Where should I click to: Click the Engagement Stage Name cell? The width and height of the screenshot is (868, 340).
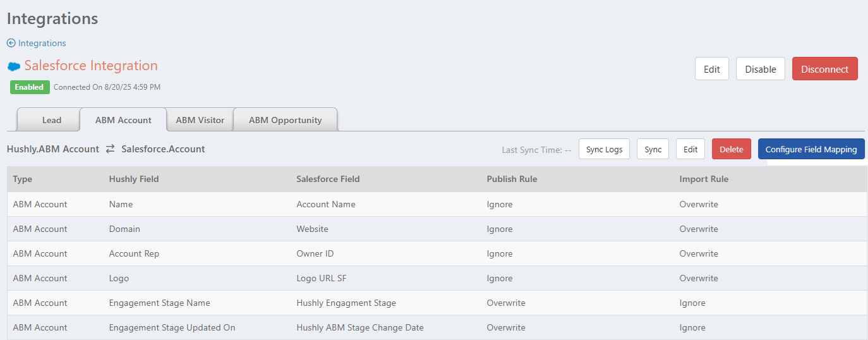159,303
